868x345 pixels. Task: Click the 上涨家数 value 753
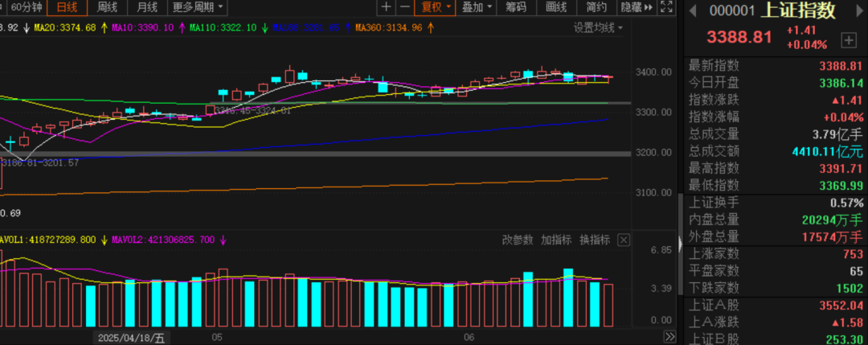(x=853, y=254)
